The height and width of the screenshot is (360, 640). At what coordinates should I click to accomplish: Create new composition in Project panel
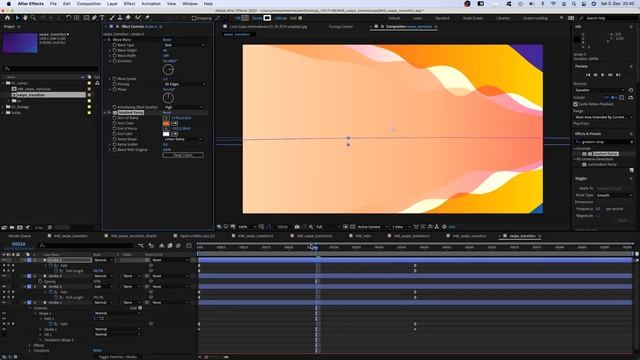coord(20,227)
